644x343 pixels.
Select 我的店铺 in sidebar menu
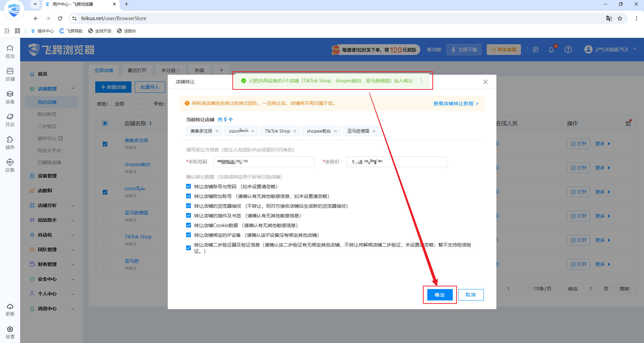[x=51, y=102]
